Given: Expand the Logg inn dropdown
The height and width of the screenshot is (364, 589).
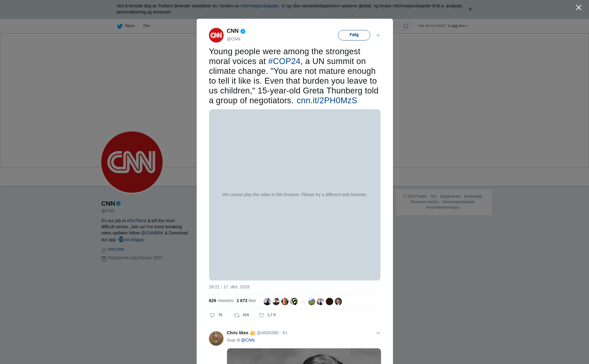Looking at the screenshot, I should click(458, 26).
